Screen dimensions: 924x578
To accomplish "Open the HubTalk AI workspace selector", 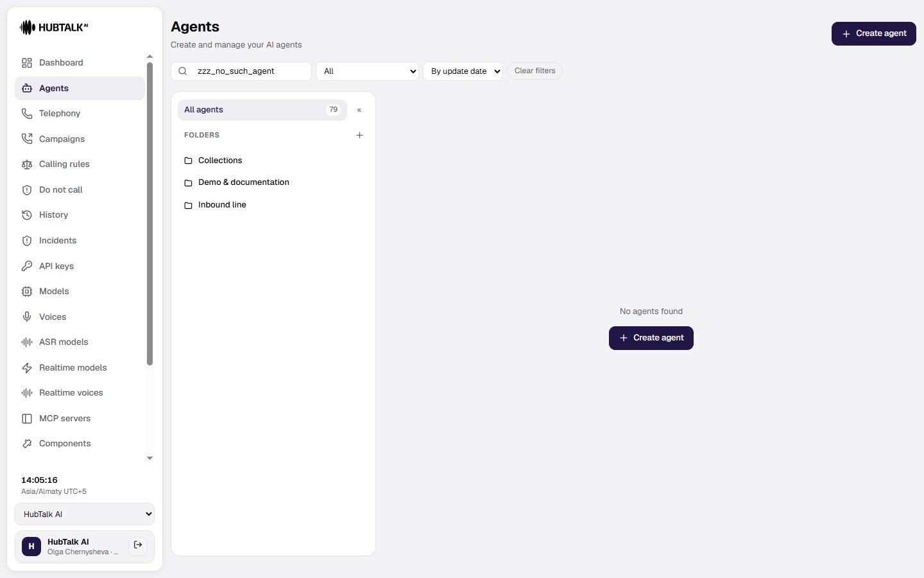I will click(x=85, y=514).
